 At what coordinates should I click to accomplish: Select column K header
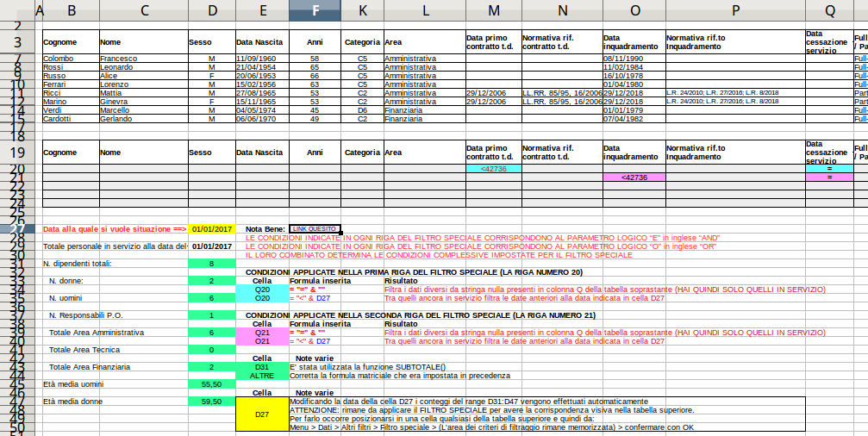[x=362, y=9]
